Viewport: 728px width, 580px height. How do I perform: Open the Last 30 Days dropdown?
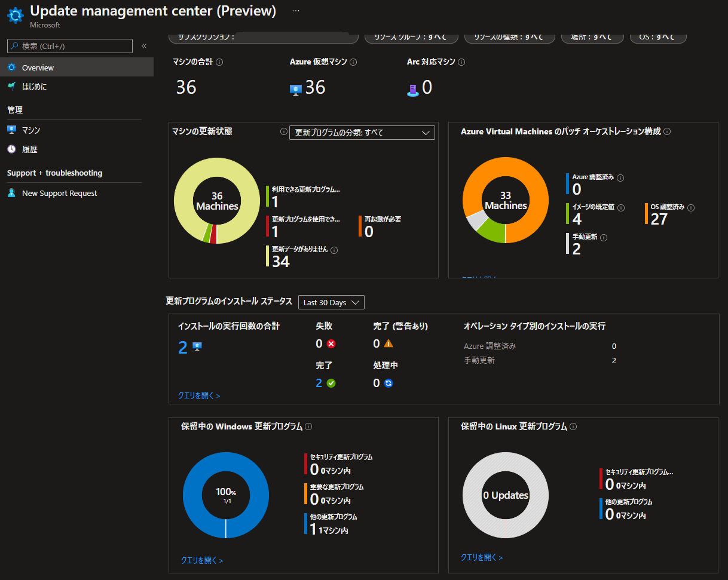(331, 302)
